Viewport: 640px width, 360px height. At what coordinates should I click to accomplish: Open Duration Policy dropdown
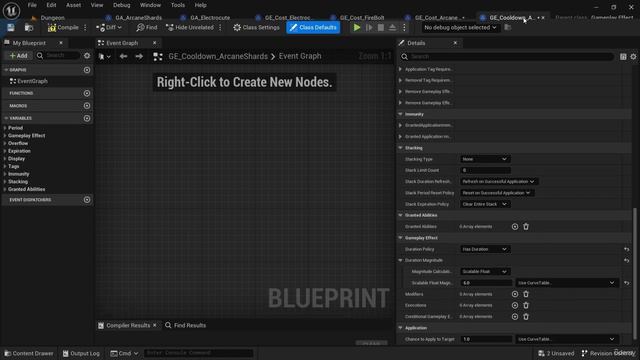(484, 249)
